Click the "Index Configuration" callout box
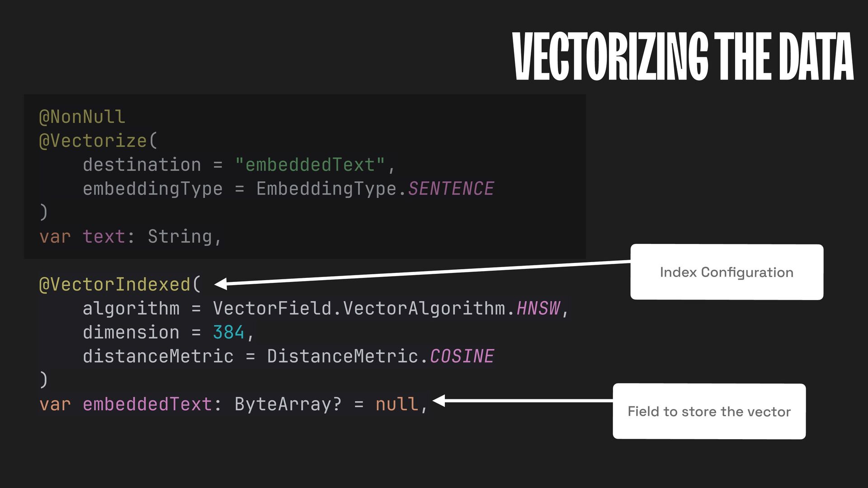868x488 pixels. pyautogui.click(x=726, y=272)
